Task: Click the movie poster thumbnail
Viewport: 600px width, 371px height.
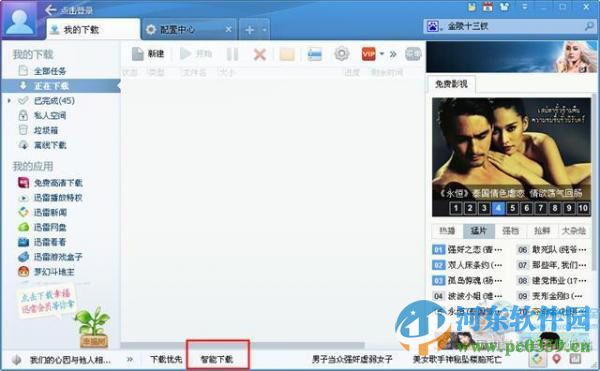Action: (511, 157)
